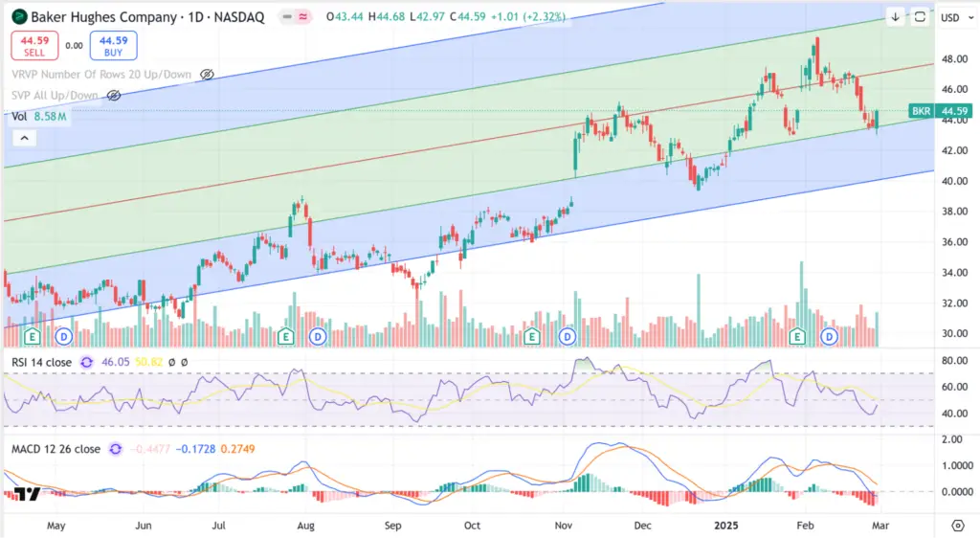Open the earnings E marker before August
This screenshot has width=980, height=538.
point(285,337)
